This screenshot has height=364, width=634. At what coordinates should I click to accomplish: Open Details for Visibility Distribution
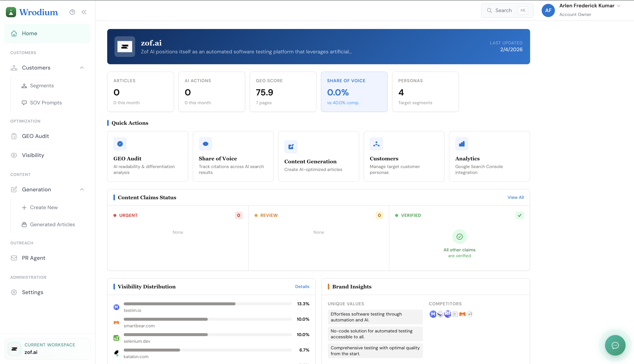pos(302,287)
